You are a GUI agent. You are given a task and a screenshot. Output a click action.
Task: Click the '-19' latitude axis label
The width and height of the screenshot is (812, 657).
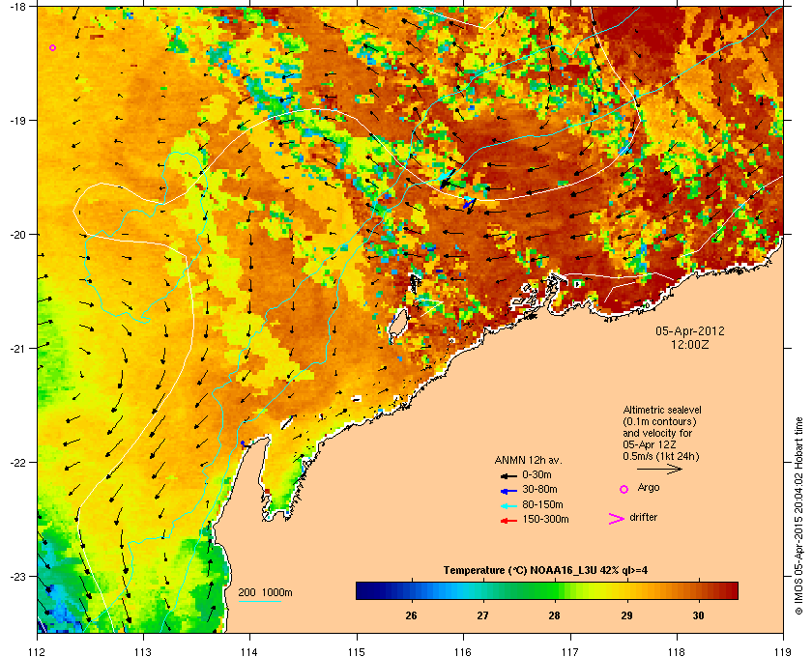click(x=16, y=121)
